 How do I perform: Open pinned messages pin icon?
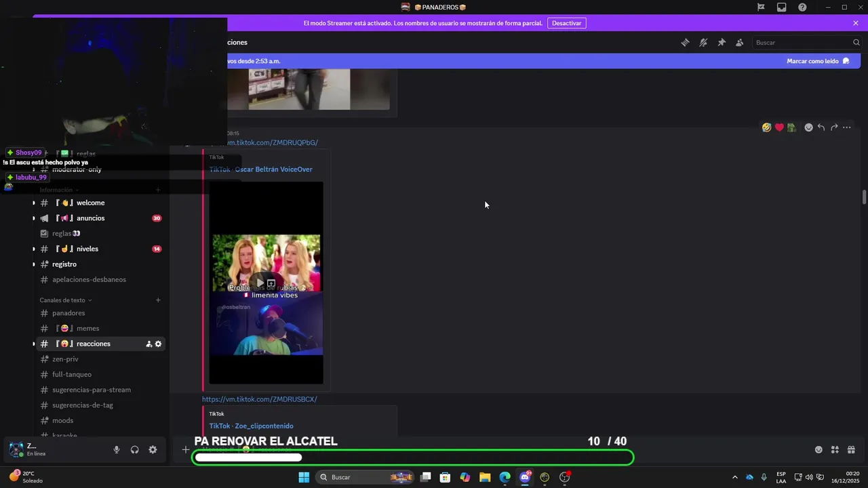(722, 43)
